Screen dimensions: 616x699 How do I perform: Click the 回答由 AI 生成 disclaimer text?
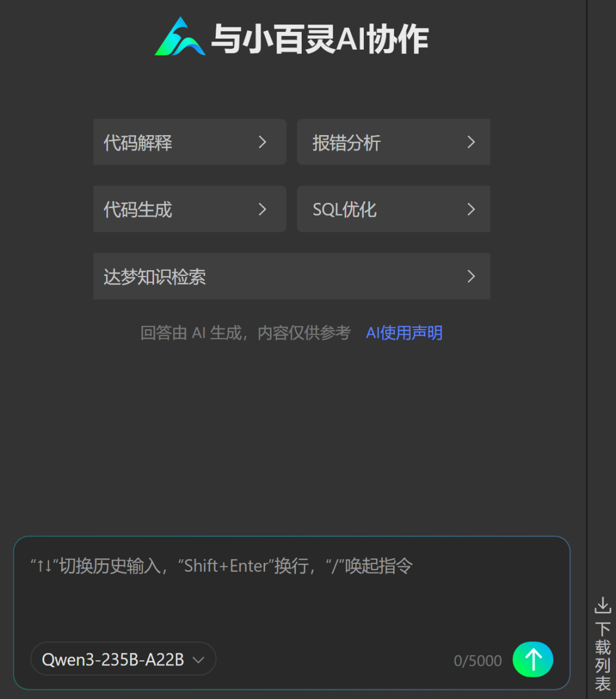[245, 333]
